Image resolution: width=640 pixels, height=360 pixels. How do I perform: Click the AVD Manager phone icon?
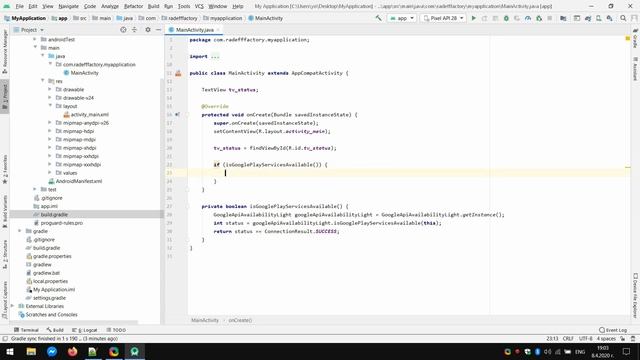[598, 18]
